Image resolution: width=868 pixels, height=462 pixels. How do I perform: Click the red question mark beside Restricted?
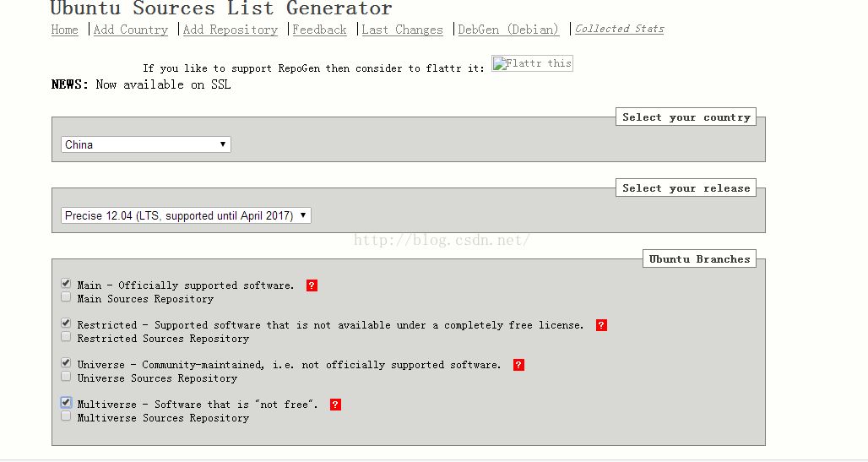(601, 325)
